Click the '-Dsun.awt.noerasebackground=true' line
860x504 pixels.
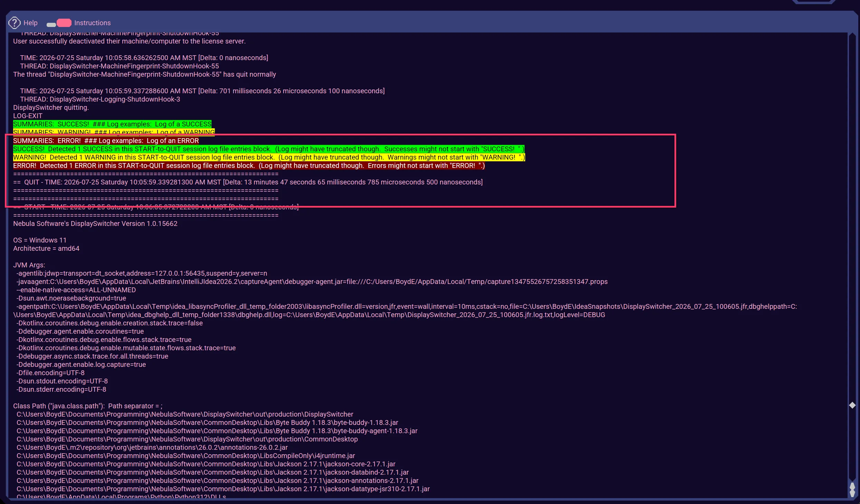point(71,298)
